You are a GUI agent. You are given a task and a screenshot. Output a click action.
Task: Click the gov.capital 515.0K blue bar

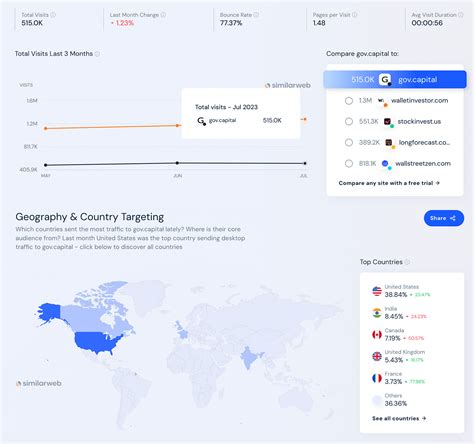click(395, 80)
